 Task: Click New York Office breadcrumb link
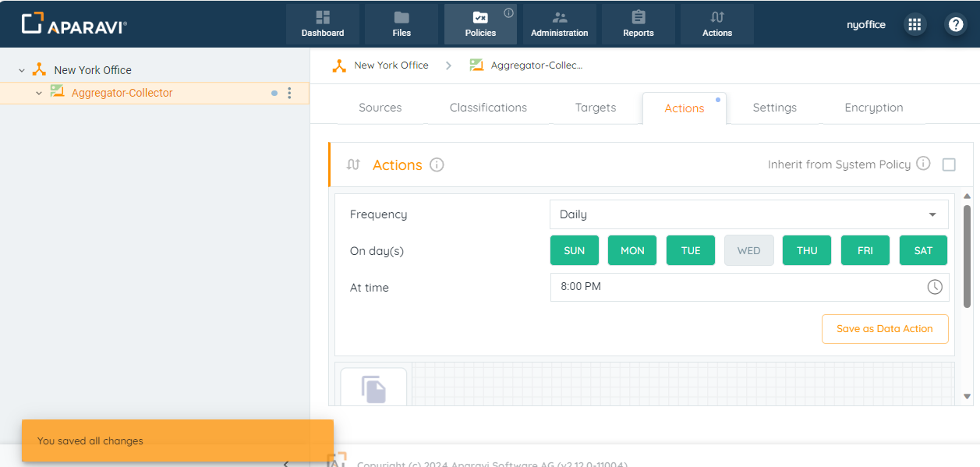391,65
